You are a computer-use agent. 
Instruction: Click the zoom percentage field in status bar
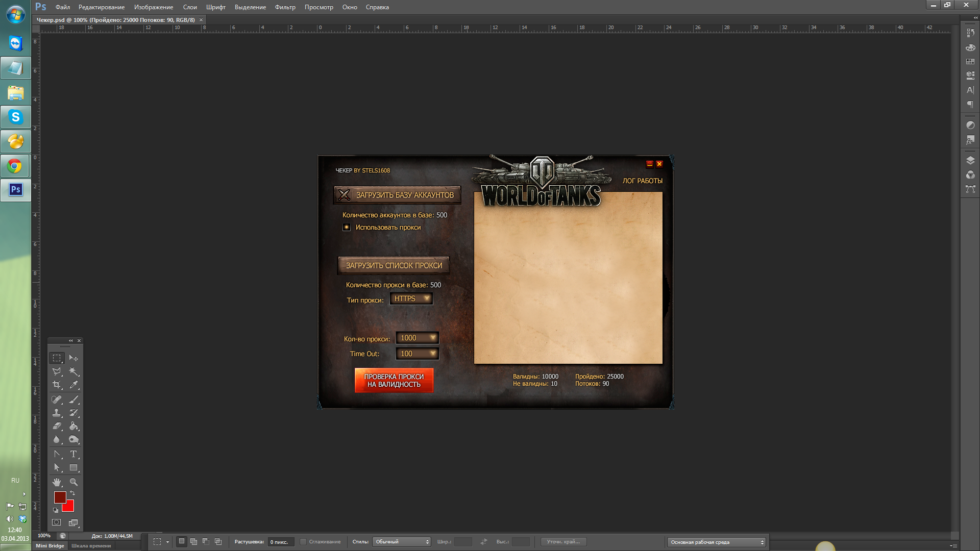pyautogui.click(x=44, y=536)
